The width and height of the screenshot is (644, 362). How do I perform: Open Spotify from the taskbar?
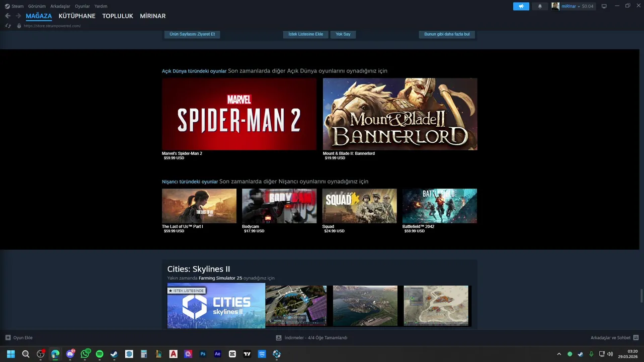(x=100, y=354)
